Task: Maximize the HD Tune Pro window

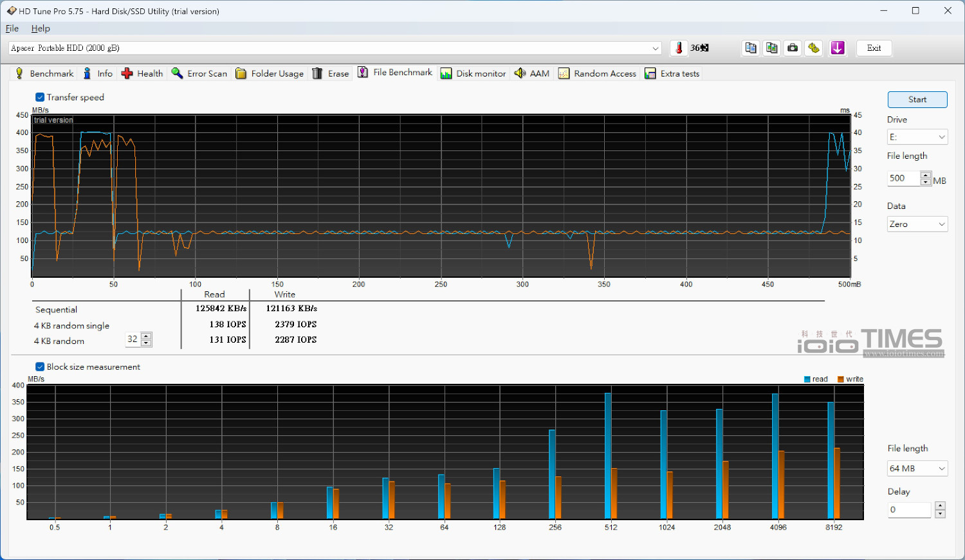Action: pos(915,11)
